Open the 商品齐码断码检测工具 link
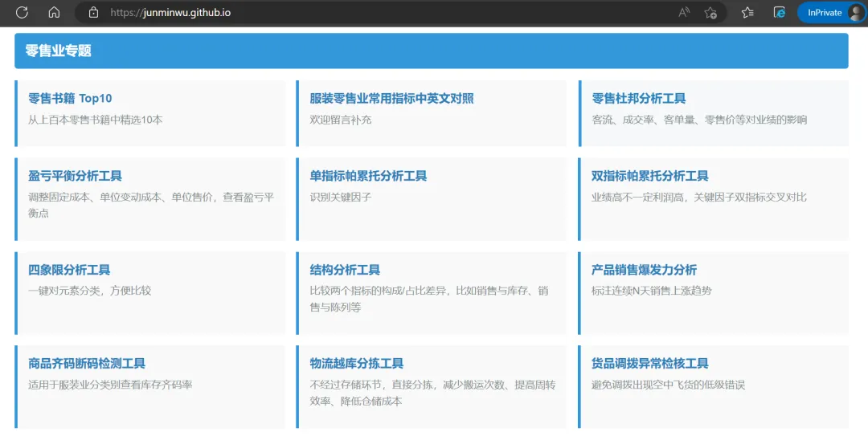Image resolution: width=868 pixels, height=436 pixels. coord(86,364)
